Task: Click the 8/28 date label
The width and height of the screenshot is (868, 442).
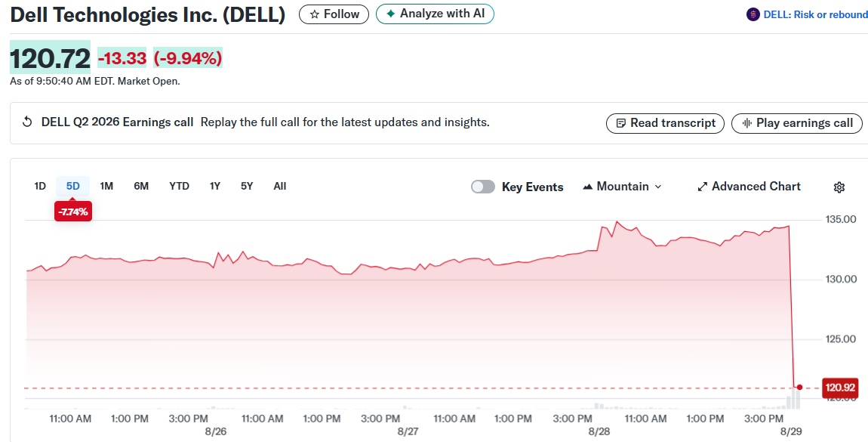Action: click(x=599, y=431)
